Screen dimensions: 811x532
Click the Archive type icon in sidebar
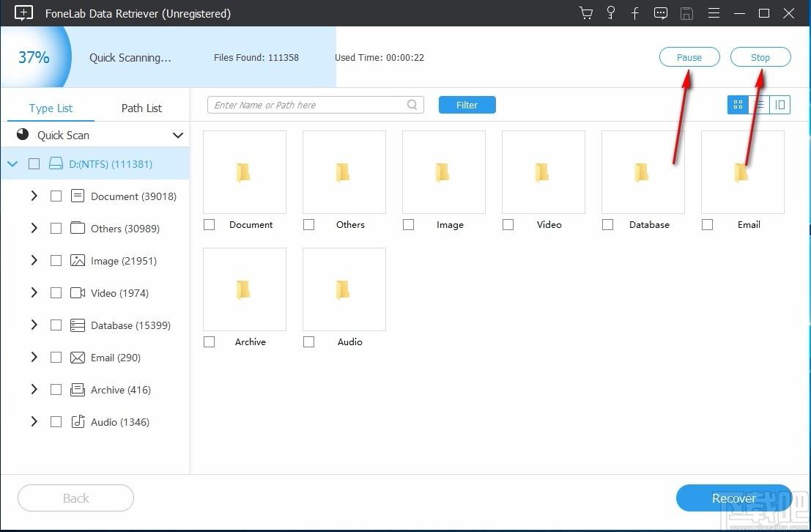tap(78, 390)
